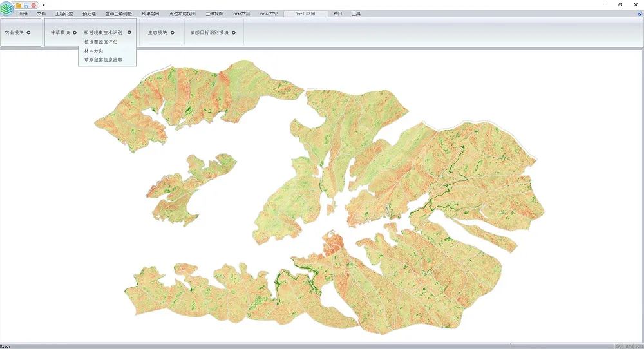Go to the 空中三角测量 tab
The width and height of the screenshot is (644, 349).
(118, 14)
